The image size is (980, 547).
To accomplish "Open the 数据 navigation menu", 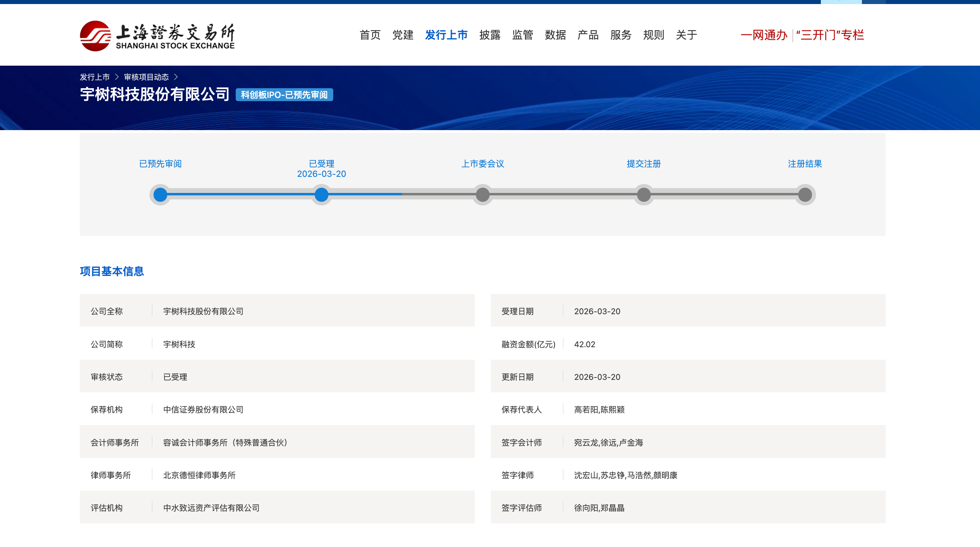I will (x=555, y=35).
